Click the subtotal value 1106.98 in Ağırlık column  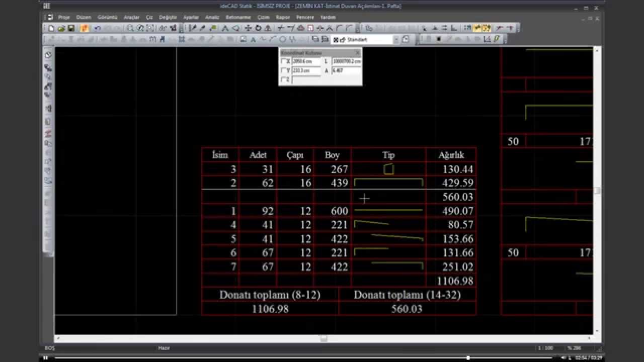455,281
